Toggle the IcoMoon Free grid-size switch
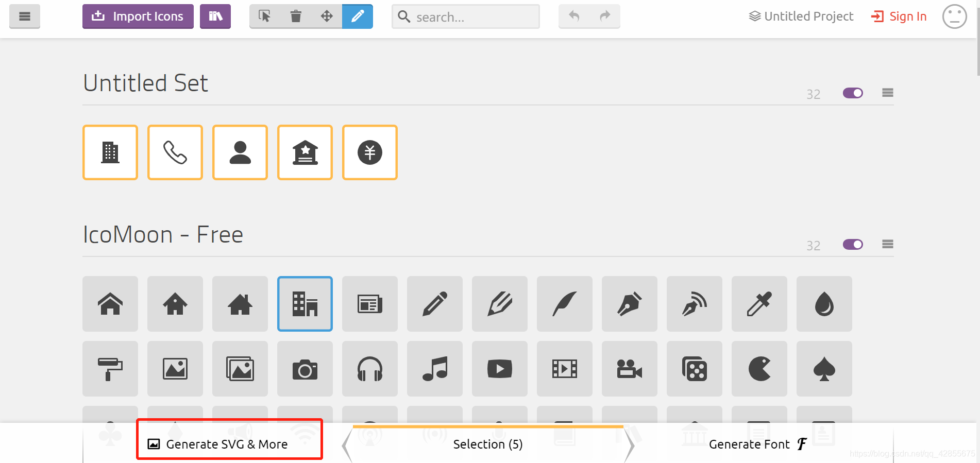This screenshot has width=980, height=463. pos(853,244)
